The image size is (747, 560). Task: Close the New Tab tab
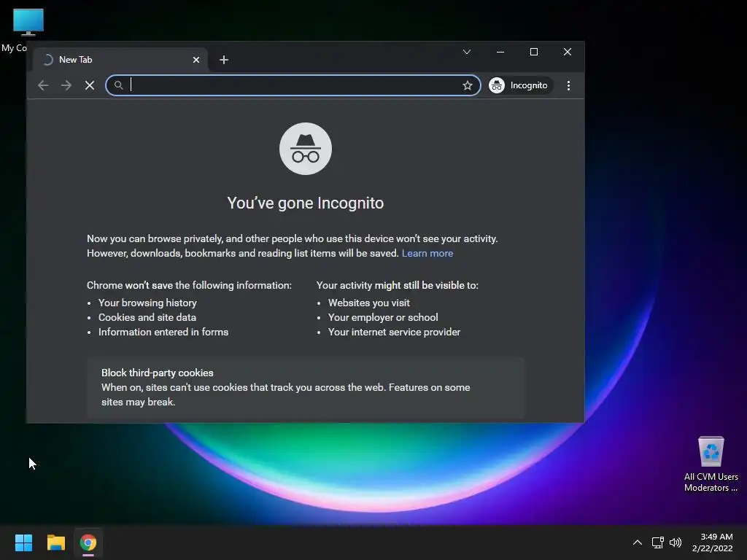coord(196,60)
